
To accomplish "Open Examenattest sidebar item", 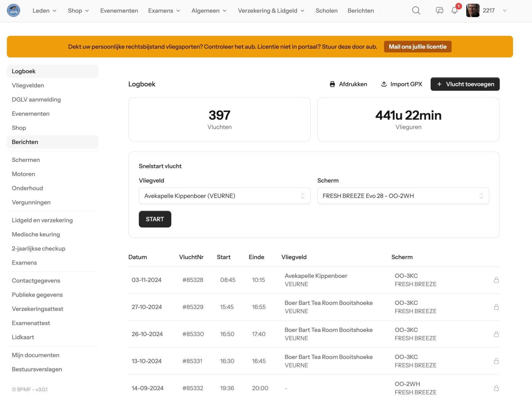I will tap(53, 323).
